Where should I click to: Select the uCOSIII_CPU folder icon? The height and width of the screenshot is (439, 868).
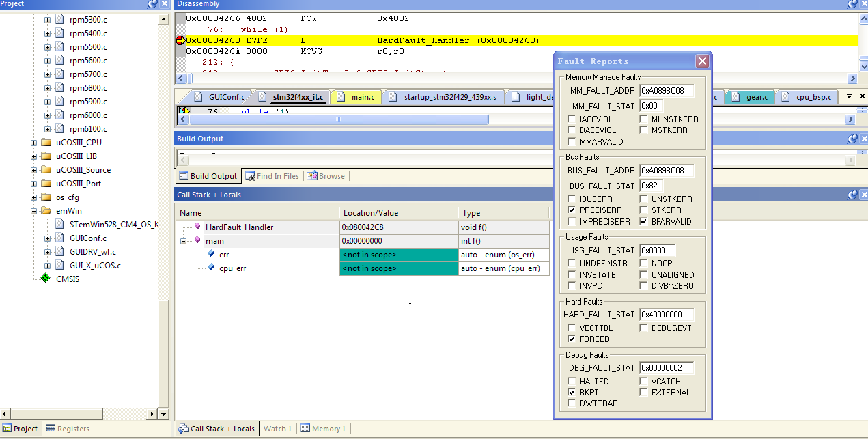[46, 143]
